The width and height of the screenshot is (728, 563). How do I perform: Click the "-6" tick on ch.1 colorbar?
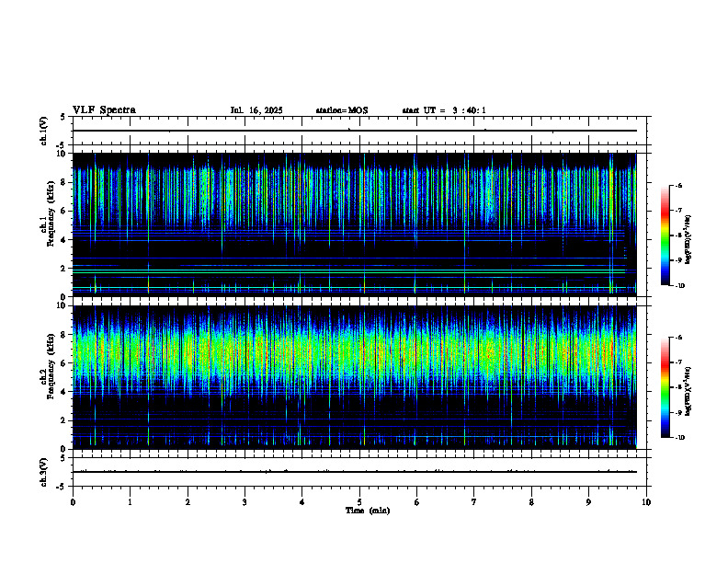coord(678,186)
